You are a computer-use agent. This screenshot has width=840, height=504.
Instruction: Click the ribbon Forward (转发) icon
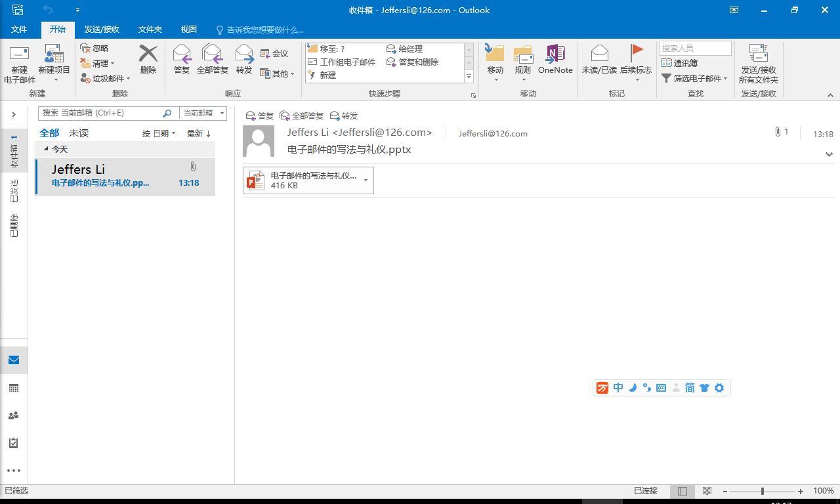[244, 54]
